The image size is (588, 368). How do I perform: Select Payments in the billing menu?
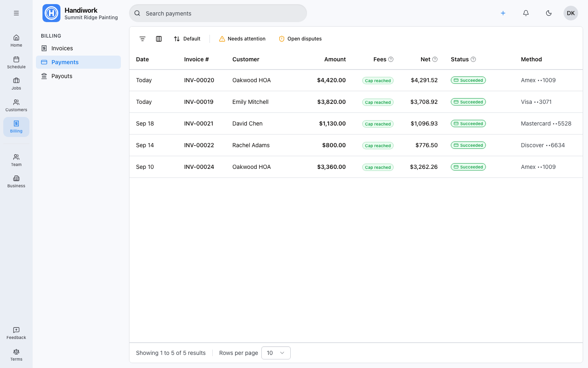(78, 62)
